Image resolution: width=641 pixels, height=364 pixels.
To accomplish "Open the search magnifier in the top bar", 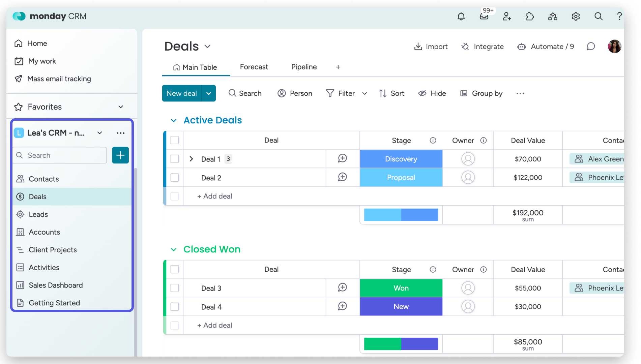I will [598, 16].
